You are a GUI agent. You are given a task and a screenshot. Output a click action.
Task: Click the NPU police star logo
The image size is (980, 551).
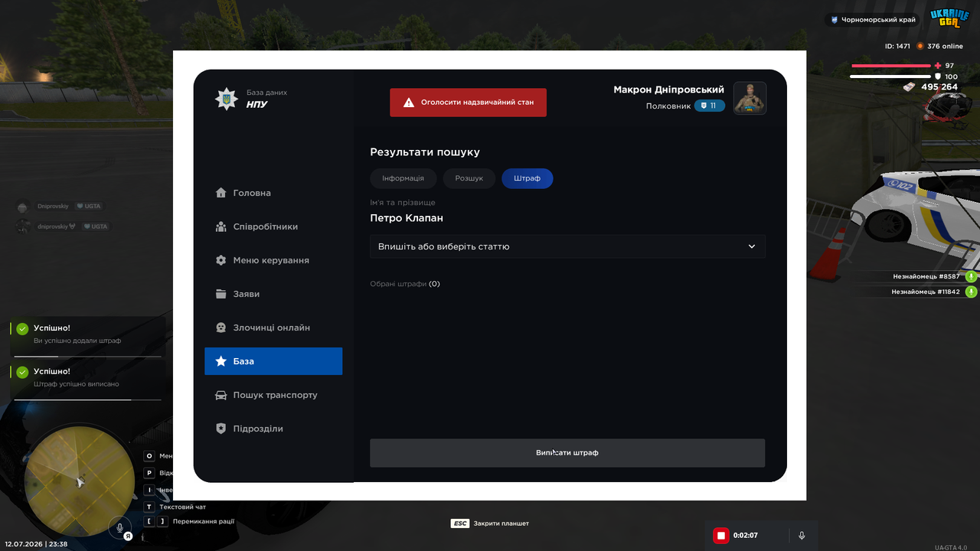(x=226, y=99)
